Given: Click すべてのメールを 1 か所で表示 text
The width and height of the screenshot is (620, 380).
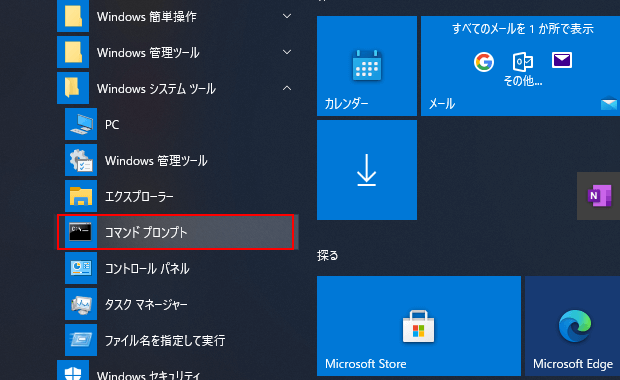Looking at the screenshot, I should click(x=523, y=29).
